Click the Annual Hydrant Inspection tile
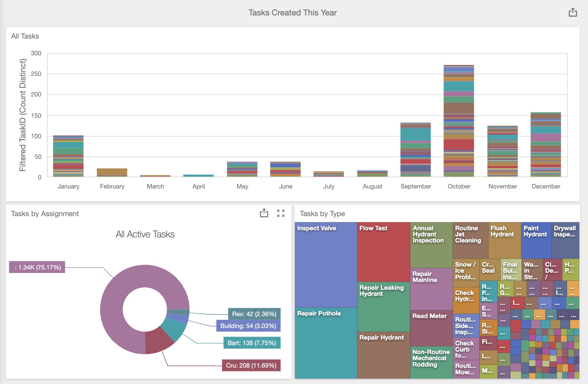The image size is (588, 384). pos(431,245)
